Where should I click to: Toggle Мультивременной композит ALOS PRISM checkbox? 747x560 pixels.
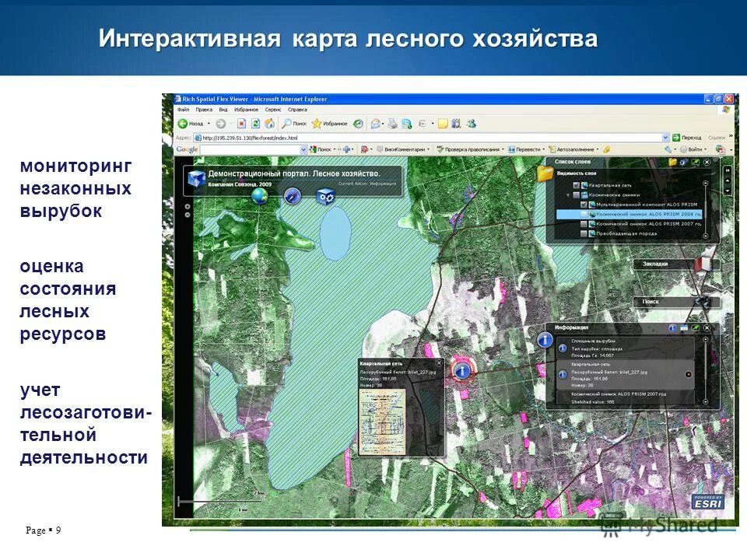[584, 205]
